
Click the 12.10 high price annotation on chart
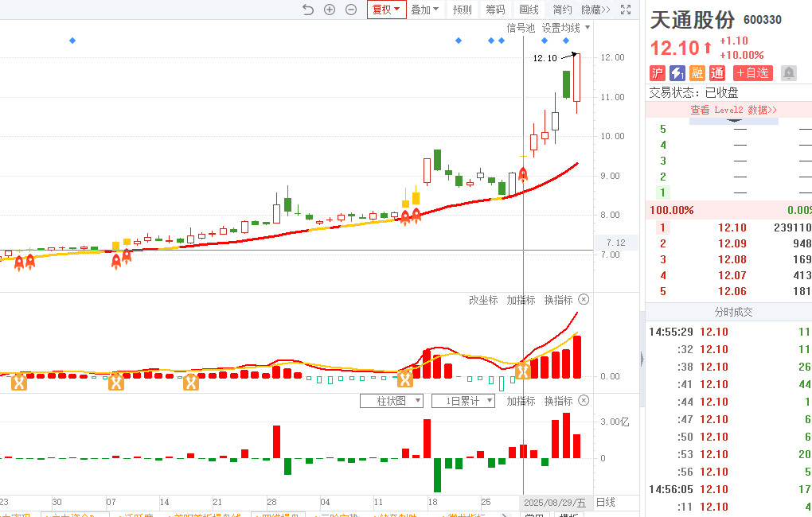point(545,58)
